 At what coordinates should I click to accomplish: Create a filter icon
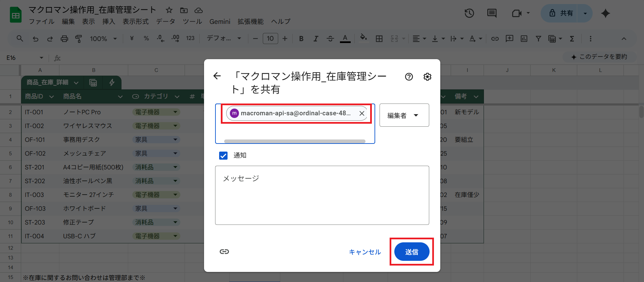(x=538, y=39)
